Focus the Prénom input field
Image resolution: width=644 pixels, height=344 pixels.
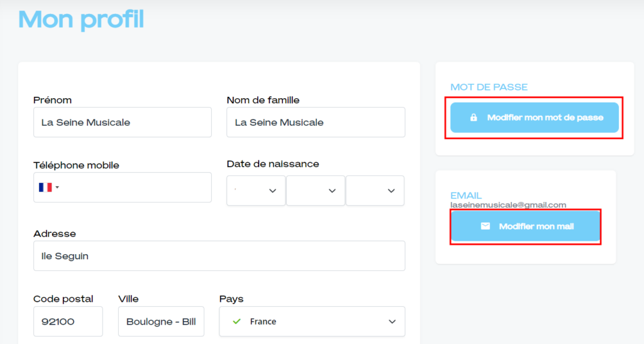point(122,122)
